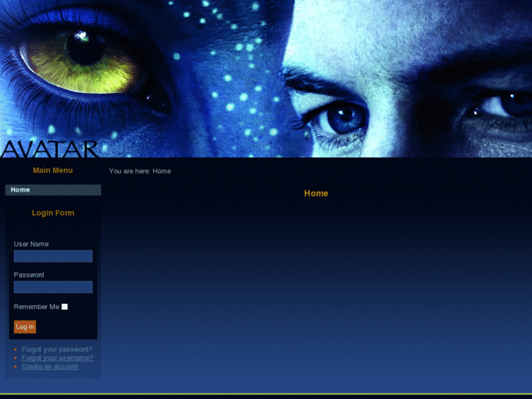Click the Home breadcrumb text

point(162,171)
